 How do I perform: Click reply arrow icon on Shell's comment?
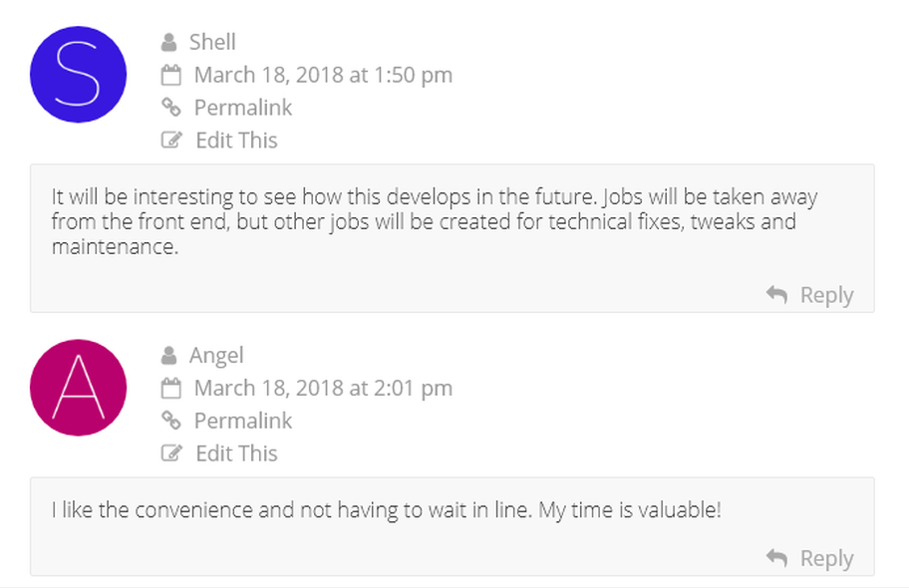pyautogui.click(x=776, y=295)
